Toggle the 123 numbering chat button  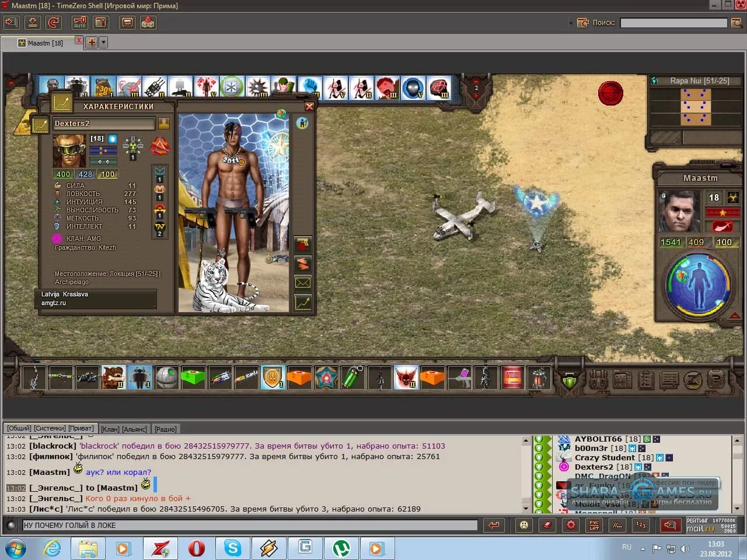click(641, 525)
